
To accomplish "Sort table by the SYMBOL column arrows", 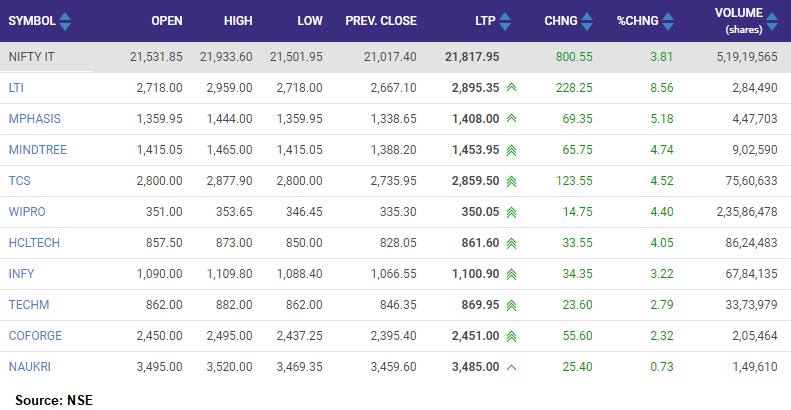I will point(66,21).
